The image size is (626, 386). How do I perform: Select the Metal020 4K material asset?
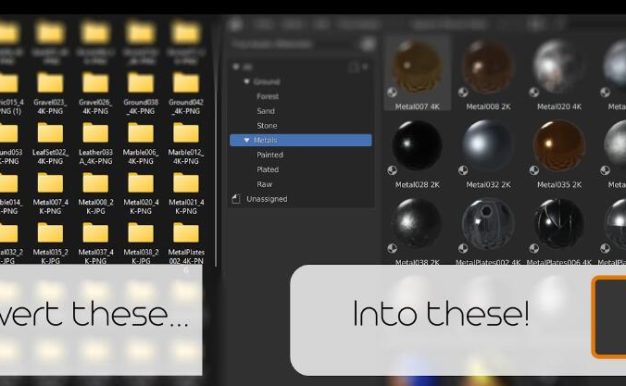click(x=559, y=74)
